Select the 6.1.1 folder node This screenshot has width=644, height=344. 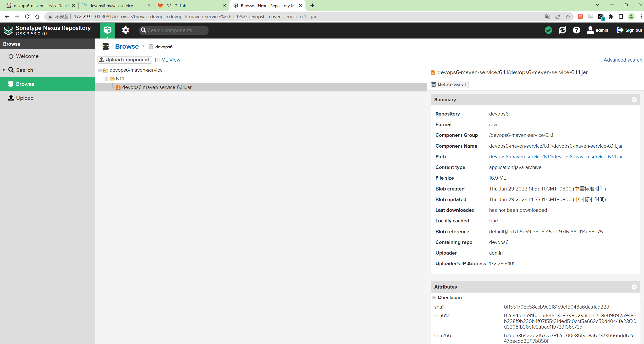[120, 79]
